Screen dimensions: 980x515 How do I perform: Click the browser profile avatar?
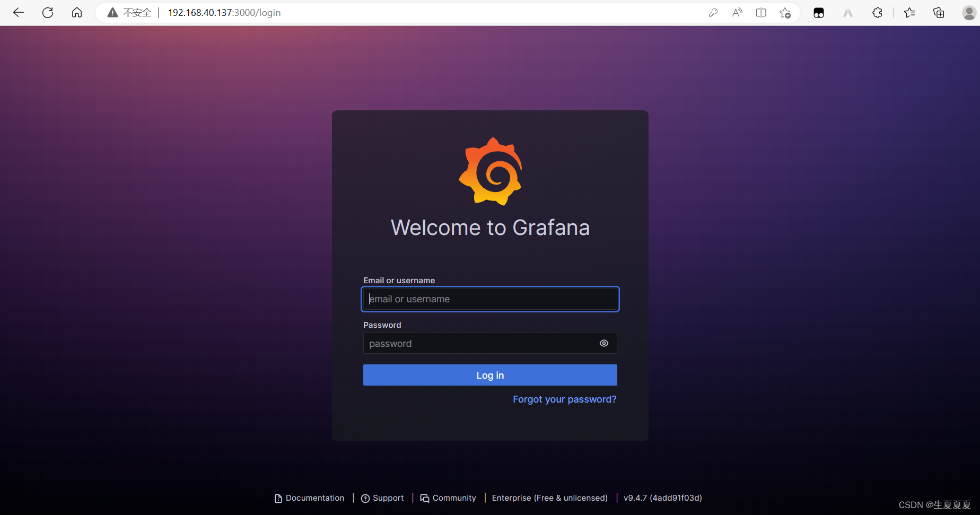(x=968, y=12)
